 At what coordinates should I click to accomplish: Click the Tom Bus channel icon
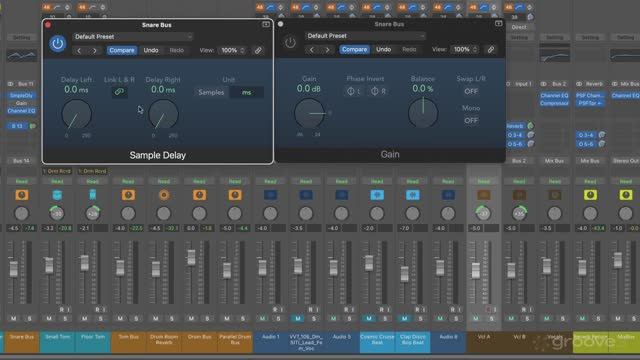[x=128, y=195]
